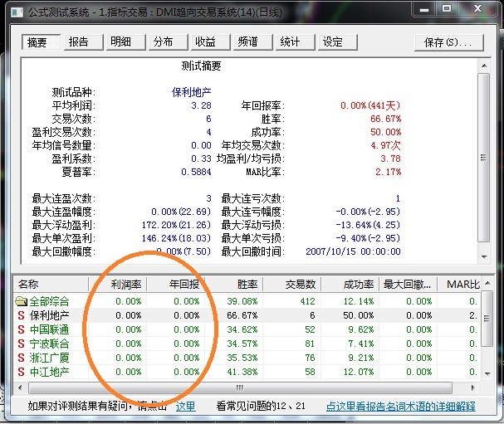Screen dimensions: 504x424
Task: Click the 保存(S)... button
Action: point(448,42)
